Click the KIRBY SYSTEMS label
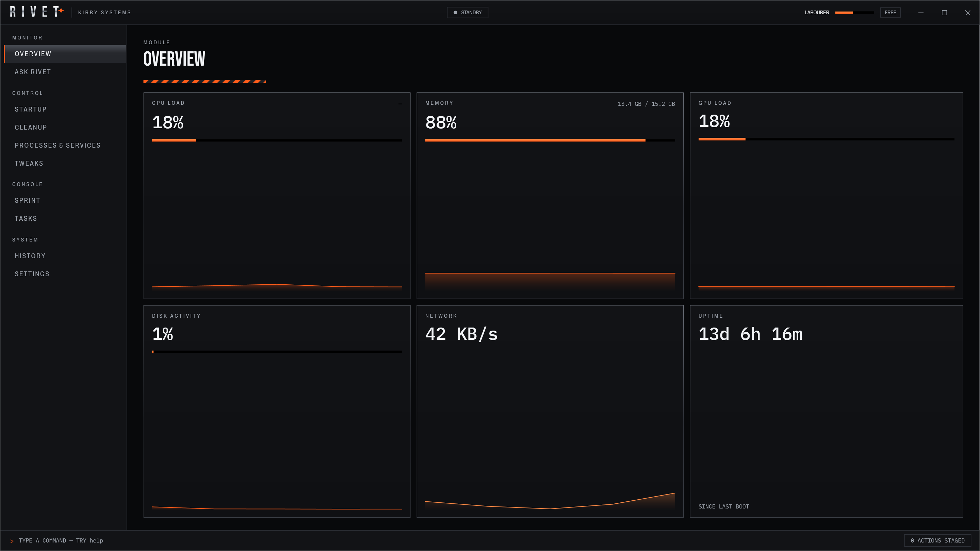 pos(104,13)
